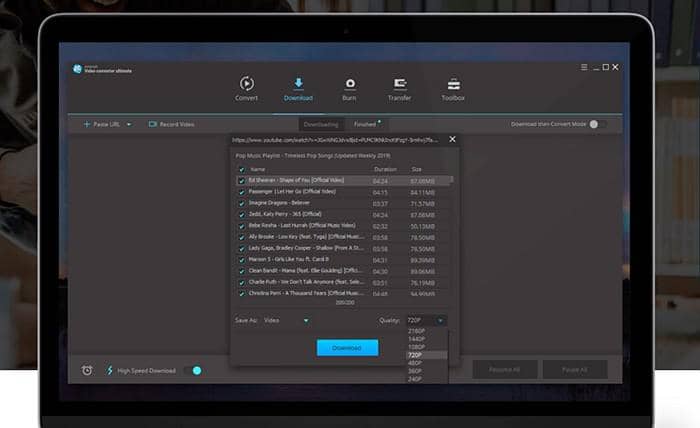Switch to the Downloading tab
Image resolution: width=700 pixels, height=428 pixels.
[321, 124]
